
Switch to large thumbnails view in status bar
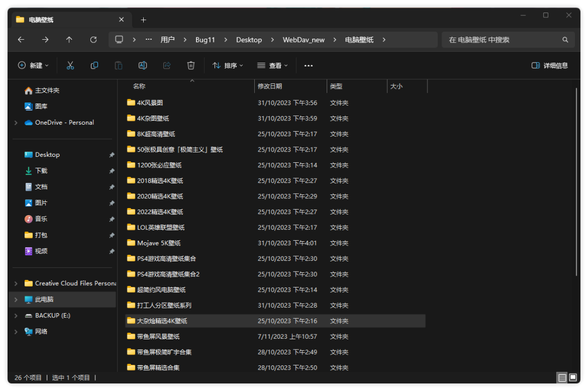pos(573,377)
